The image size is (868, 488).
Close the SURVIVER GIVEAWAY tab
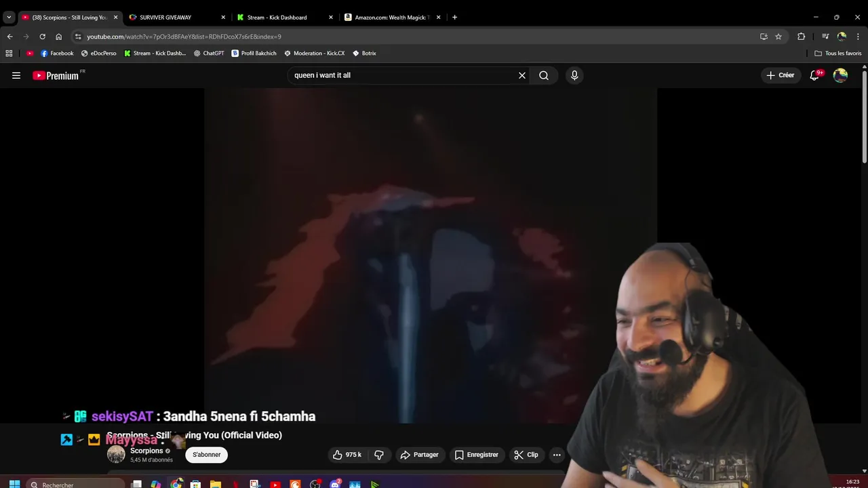click(223, 17)
